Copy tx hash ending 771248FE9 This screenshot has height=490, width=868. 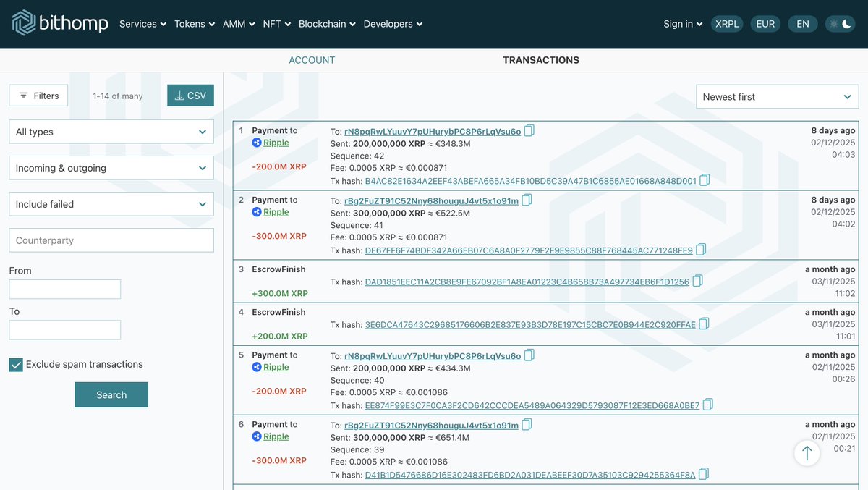tap(701, 250)
